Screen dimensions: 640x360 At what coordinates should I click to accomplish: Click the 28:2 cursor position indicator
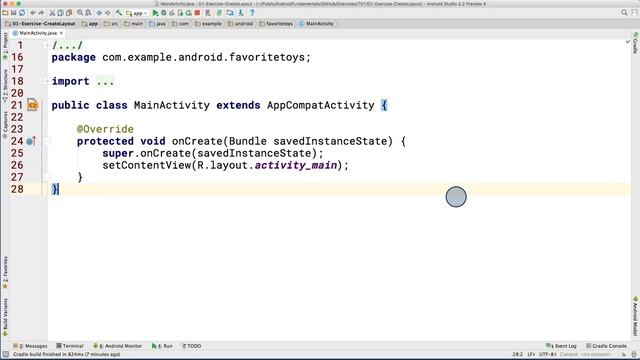tap(518, 355)
